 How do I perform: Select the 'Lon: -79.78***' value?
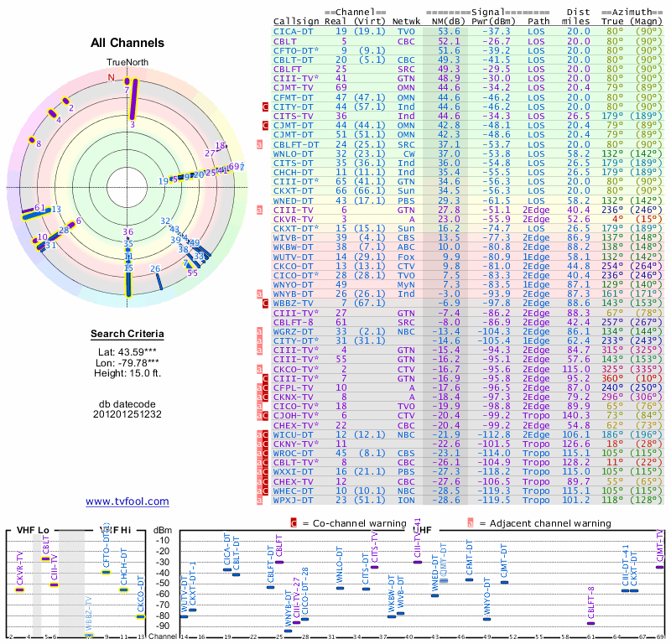127,363
